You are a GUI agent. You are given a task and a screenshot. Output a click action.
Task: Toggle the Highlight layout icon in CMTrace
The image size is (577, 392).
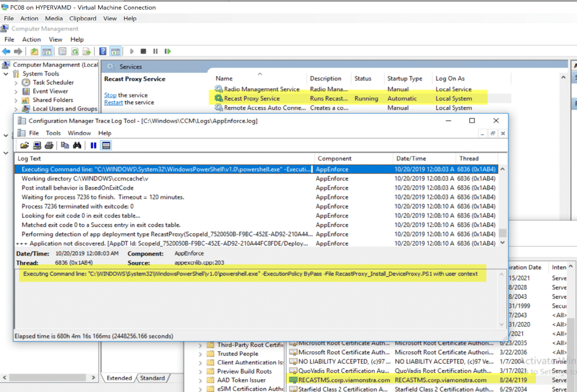[105, 145]
